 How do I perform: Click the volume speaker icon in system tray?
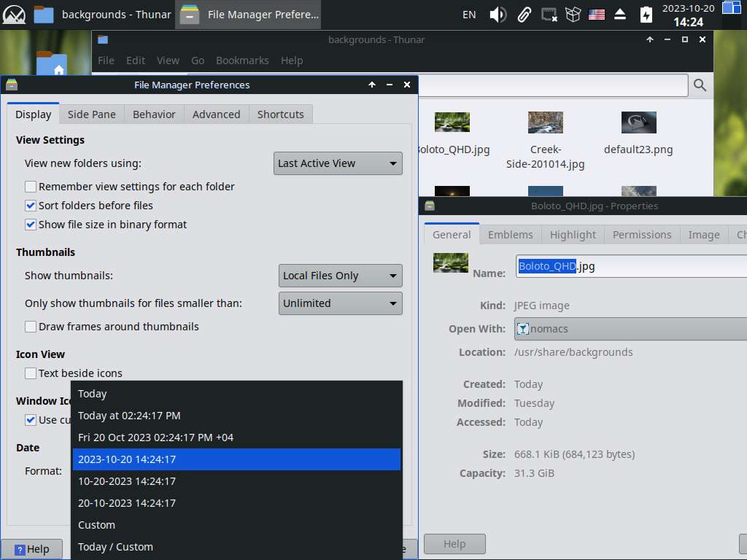click(x=498, y=15)
